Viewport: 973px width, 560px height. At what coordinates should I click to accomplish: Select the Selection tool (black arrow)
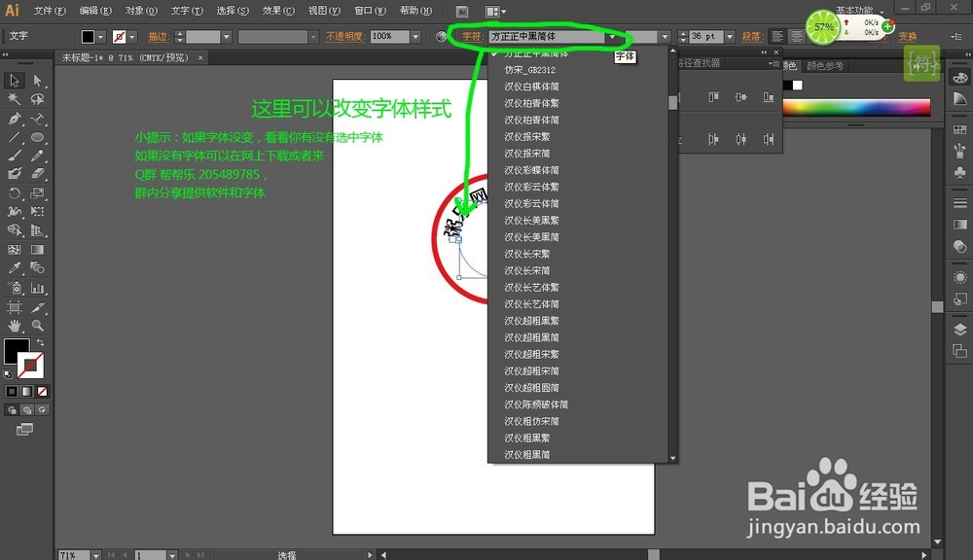pyautogui.click(x=15, y=81)
